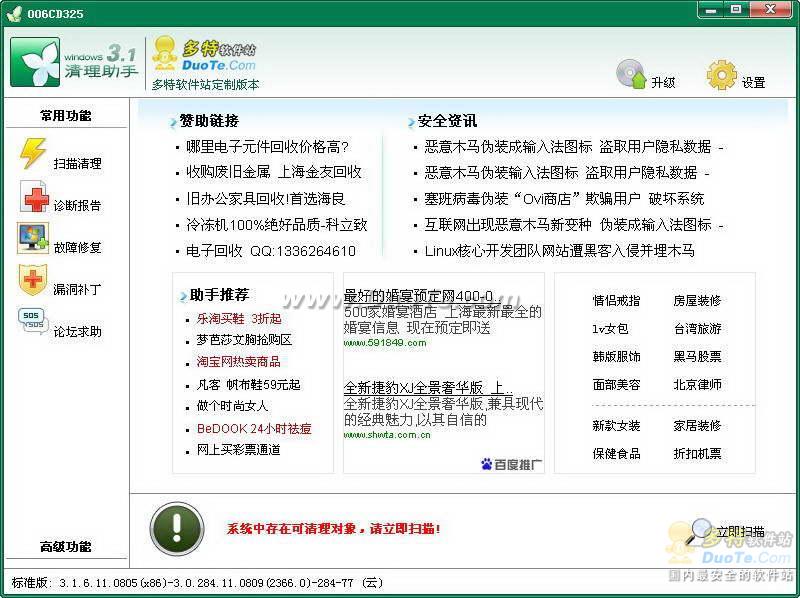Click the SOS 论坛求助 icon
This screenshot has width=800, height=598.
point(33,321)
